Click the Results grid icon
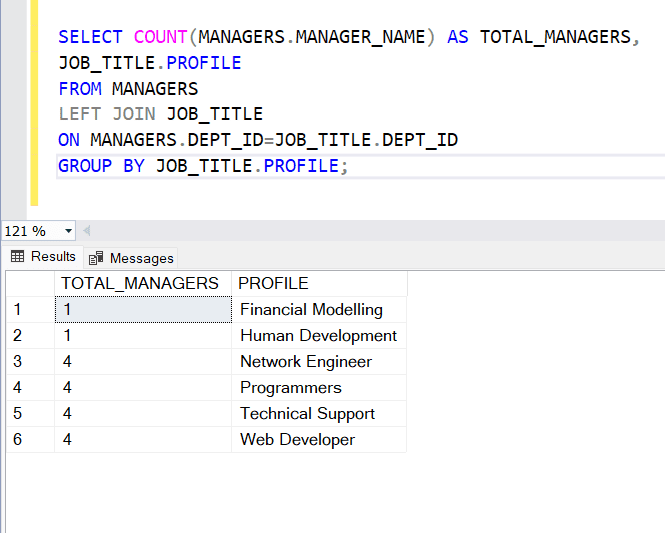 coord(17,257)
